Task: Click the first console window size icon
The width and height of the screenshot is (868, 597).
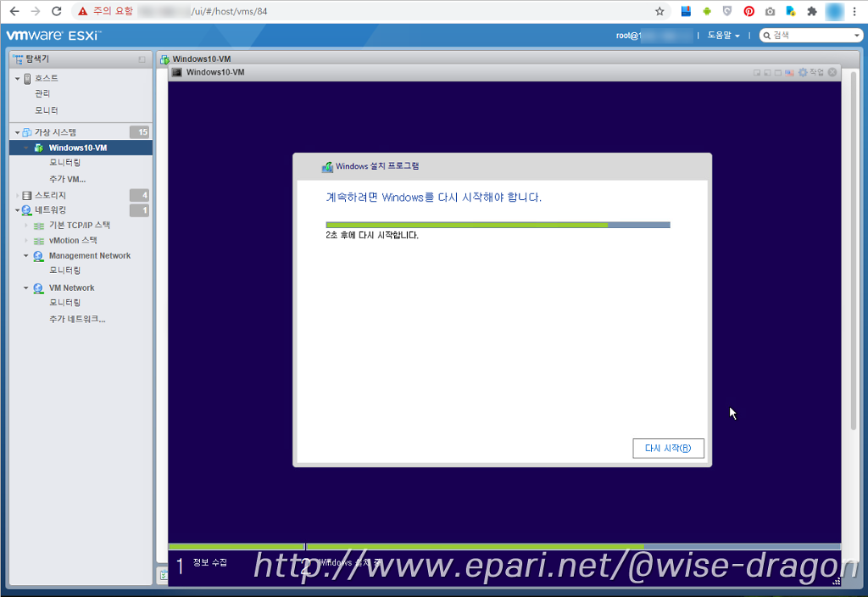Action: click(757, 73)
